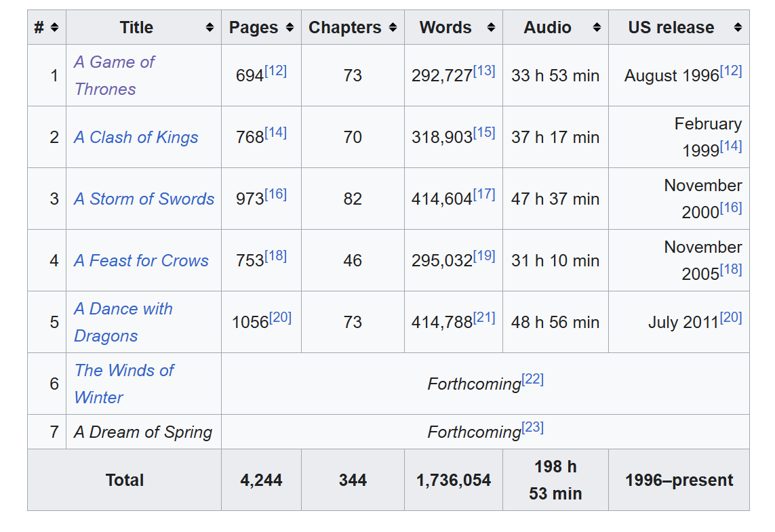775x532 pixels.
Task: Follow citation [20] next to 1056 pages
Action: pos(280,318)
